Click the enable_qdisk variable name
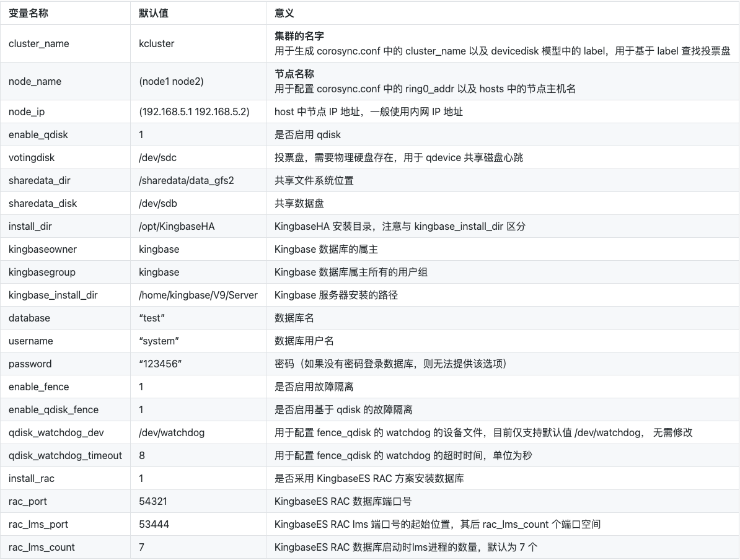 click(x=38, y=135)
